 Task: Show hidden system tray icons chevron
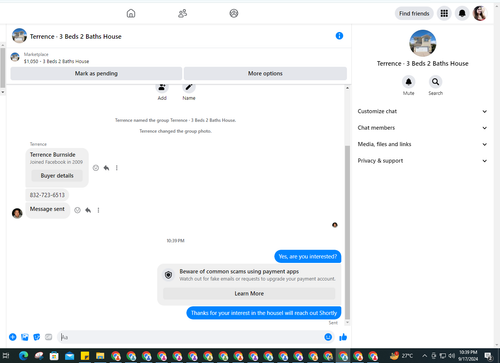click(x=424, y=356)
